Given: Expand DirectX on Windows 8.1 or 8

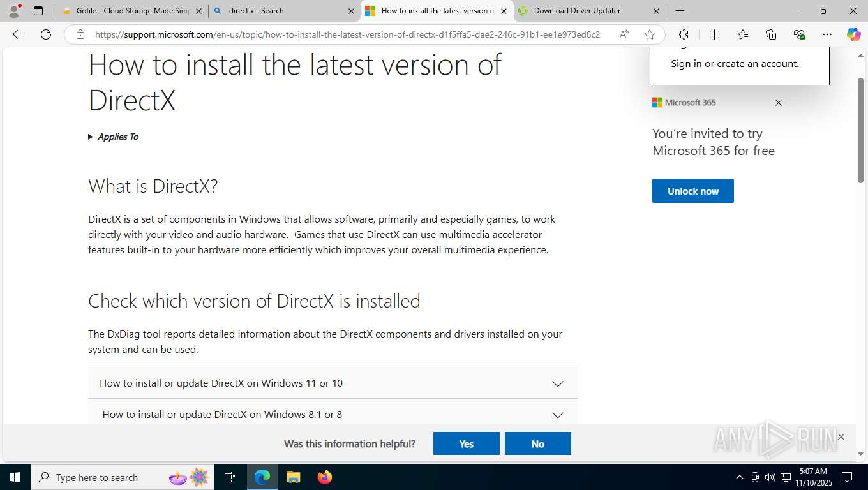Looking at the screenshot, I should pyautogui.click(x=333, y=414).
